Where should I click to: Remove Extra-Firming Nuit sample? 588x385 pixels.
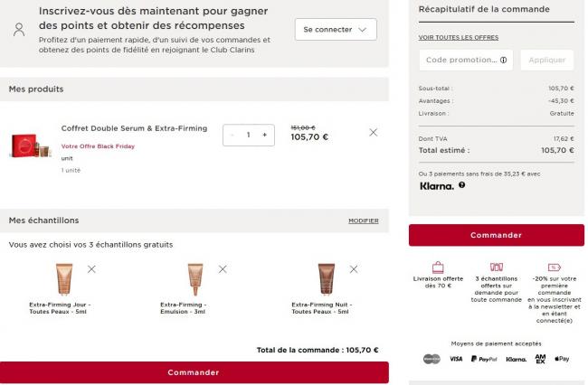pyautogui.click(x=354, y=269)
